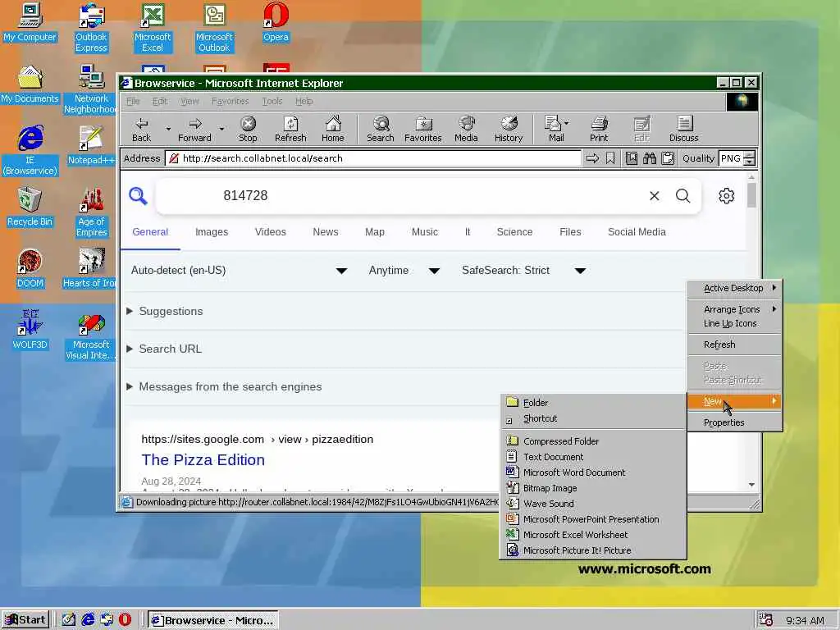Image resolution: width=840 pixels, height=630 pixels.
Task: Click the clipboard icon near Quality
Action: 668,158
